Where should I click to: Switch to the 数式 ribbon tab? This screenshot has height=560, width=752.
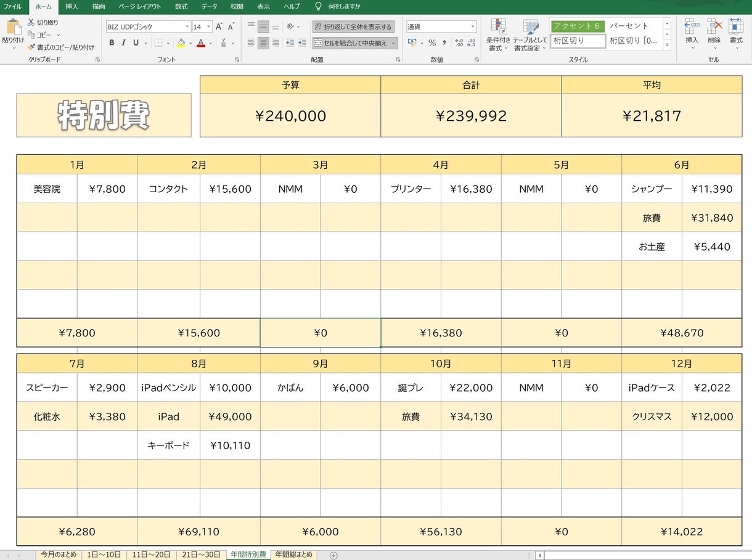click(x=181, y=7)
